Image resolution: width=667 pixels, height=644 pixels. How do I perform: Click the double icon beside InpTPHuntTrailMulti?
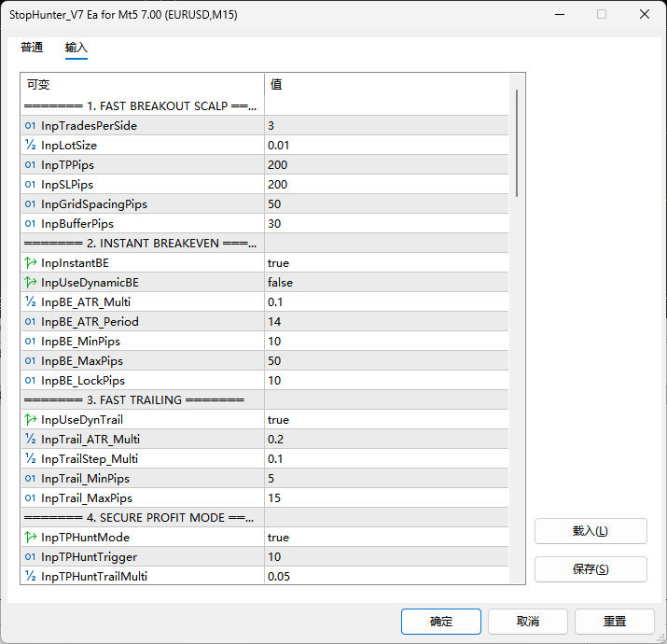pos(31,577)
